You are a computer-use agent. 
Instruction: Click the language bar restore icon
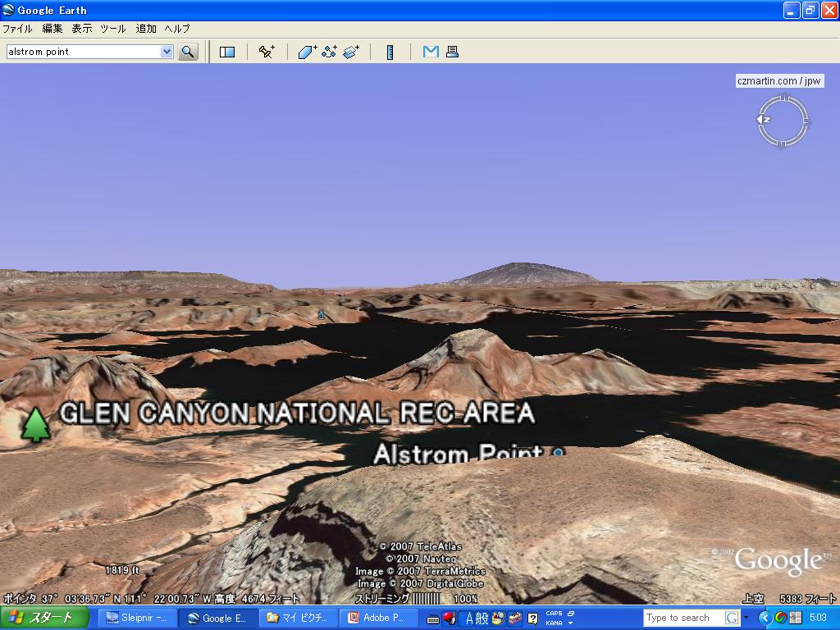[x=571, y=614]
